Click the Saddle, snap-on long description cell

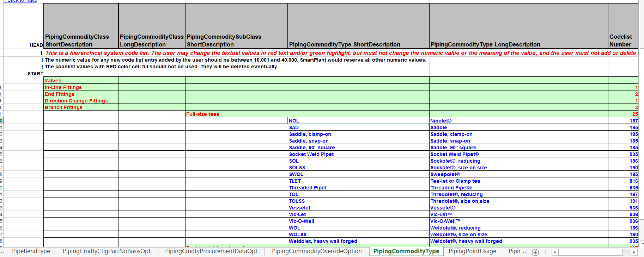pyautogui.click(x=519, y=141)
